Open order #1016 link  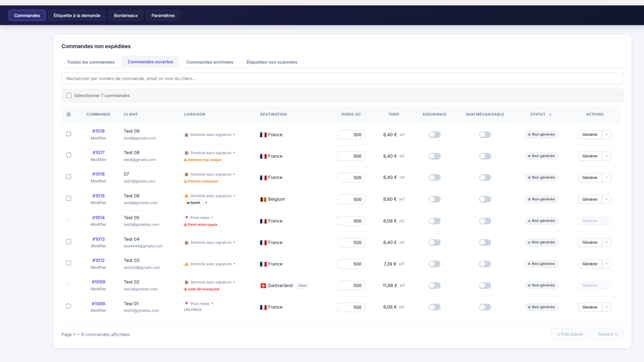click(x=99, y=174)
